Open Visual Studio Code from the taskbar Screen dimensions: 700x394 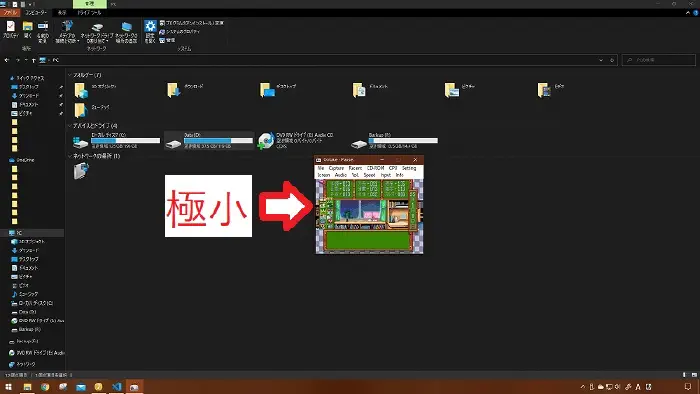pyautogui.click(x=117, y=386)
